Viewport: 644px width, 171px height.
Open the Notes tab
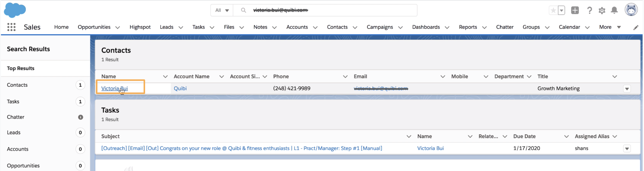[x=260, y=27]
